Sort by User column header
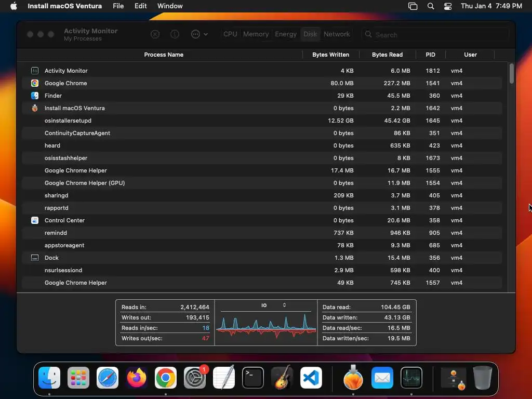 click(470, 55)
